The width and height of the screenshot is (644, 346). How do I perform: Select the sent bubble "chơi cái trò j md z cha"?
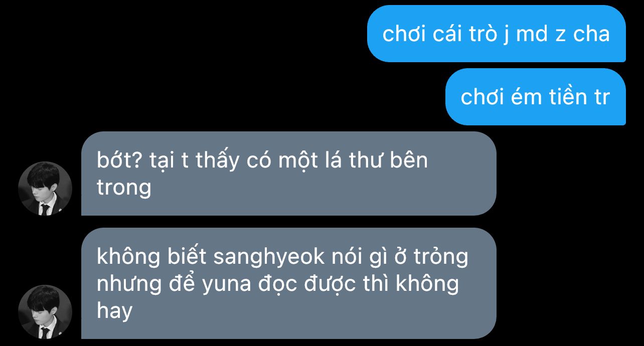[497, 34]
